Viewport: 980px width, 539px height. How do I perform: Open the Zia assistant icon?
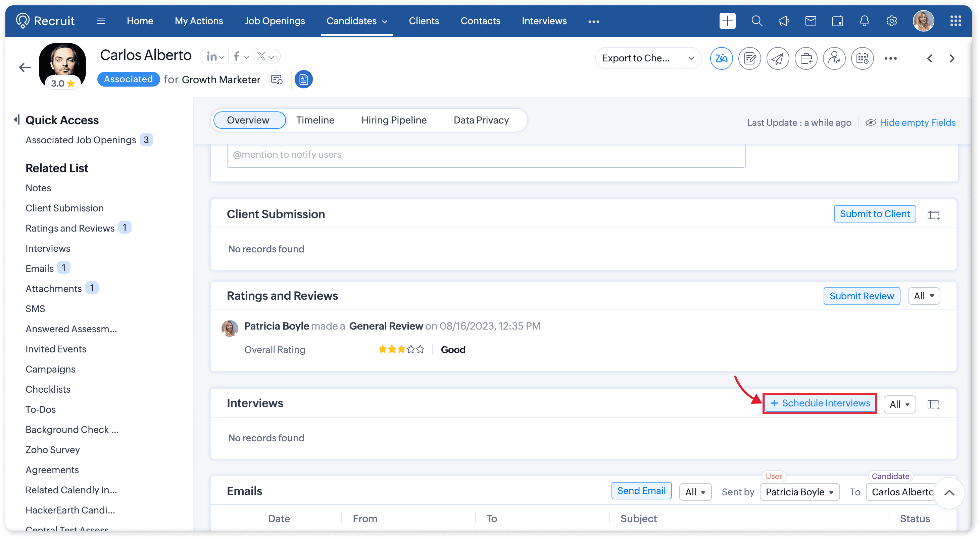tap(721, 58)
